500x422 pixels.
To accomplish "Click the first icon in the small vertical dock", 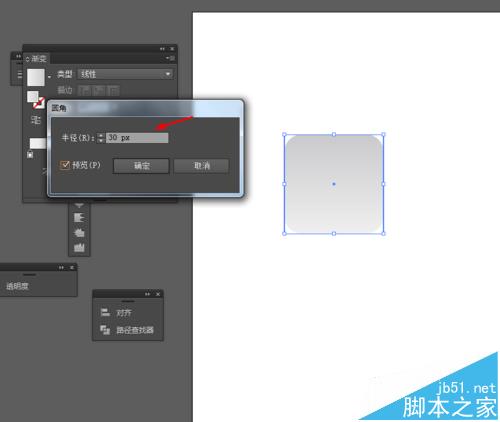I will point(79,218).
